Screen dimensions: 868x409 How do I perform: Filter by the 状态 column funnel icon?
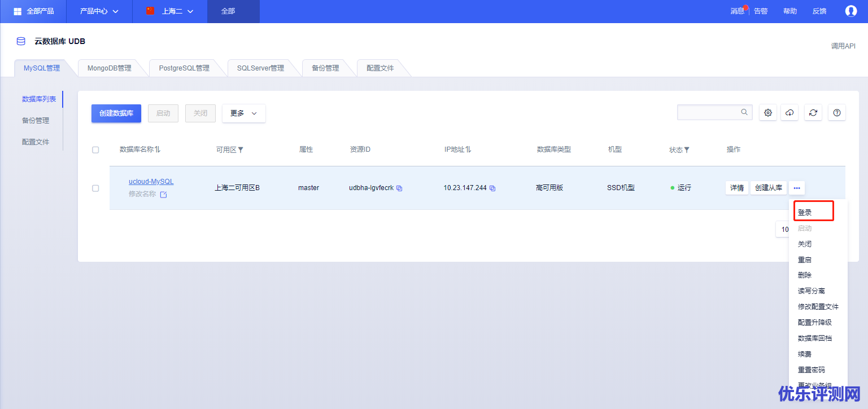coord(687,150)
